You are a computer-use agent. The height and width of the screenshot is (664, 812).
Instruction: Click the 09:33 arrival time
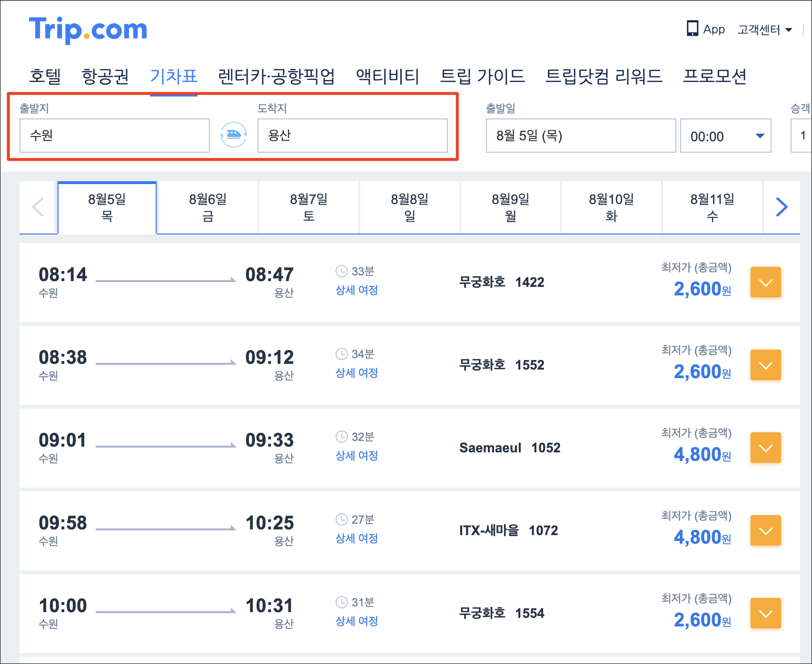[x=269, y=440]
